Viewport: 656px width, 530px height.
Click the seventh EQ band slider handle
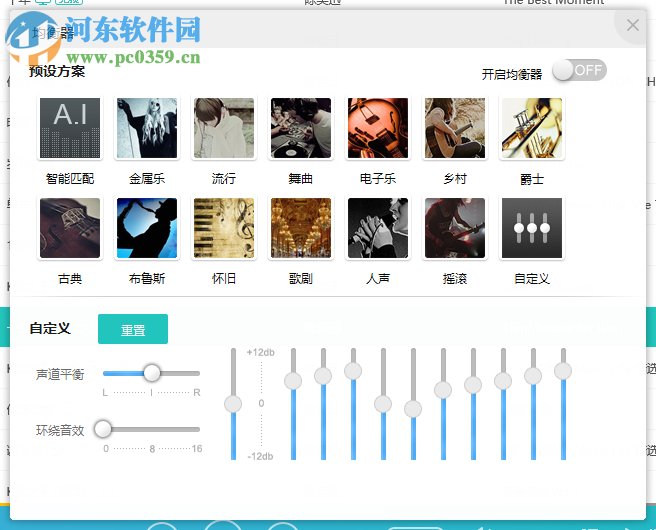click(x=473, y=385)
